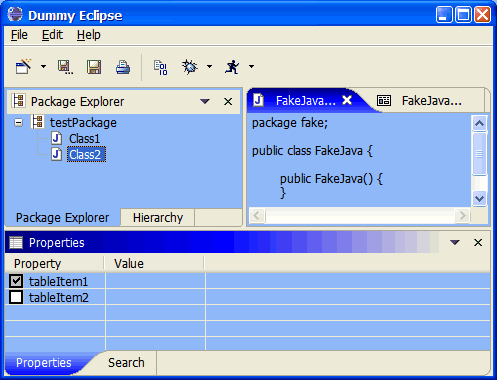The width and height of the screenshot is (497, 380).
Task: Close the Package Explorer view
Action: pos(228,101)
